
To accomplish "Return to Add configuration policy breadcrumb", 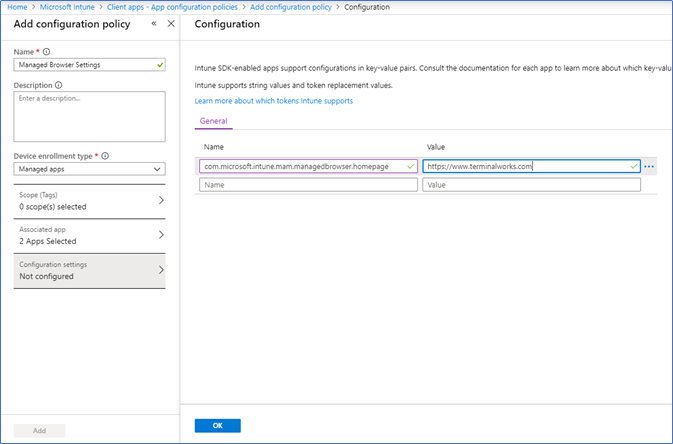I will (x=291, y=7).
